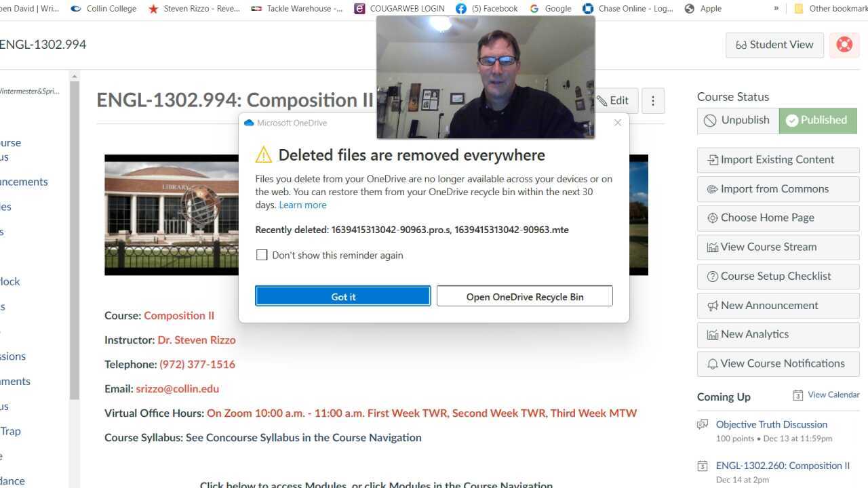Click the red help lifebuoy icon
The width and height of the screenshot is (868, 488).
[844, 45]
